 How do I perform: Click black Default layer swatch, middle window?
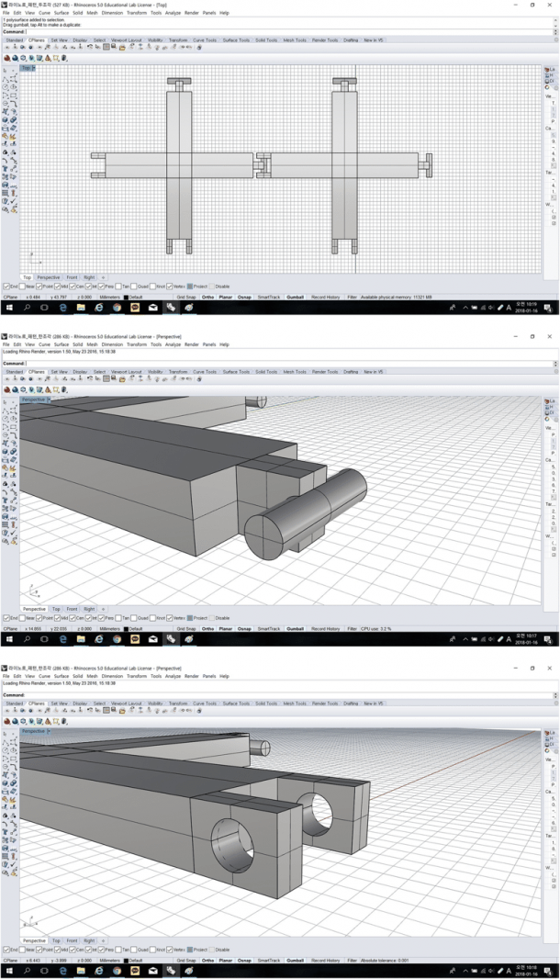click(126, 629)
